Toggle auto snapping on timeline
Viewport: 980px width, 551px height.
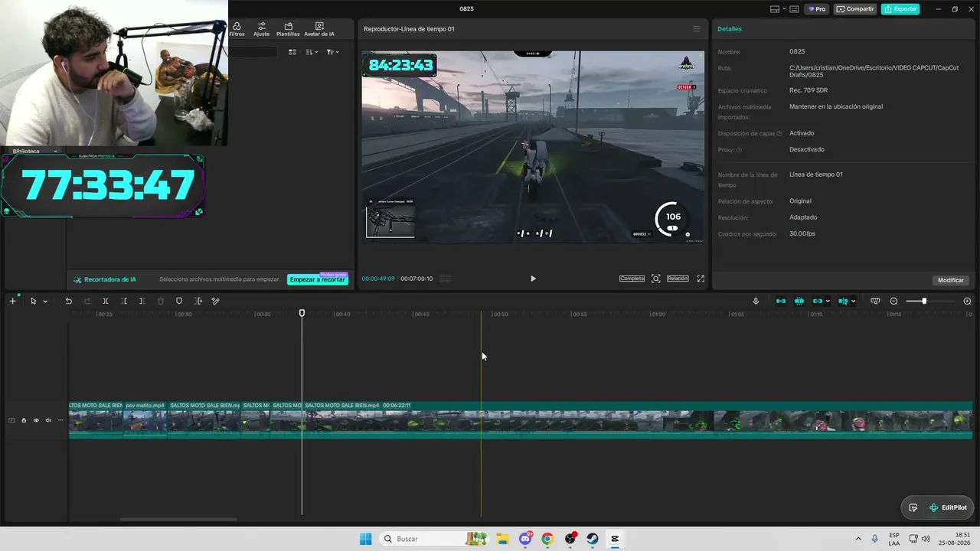[x=799, y=301]
